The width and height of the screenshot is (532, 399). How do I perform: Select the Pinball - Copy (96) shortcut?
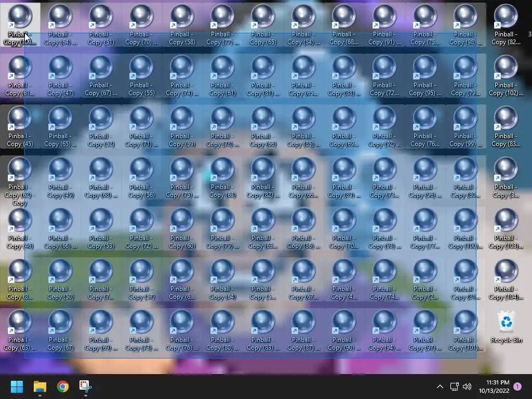(x=425, y=178)
